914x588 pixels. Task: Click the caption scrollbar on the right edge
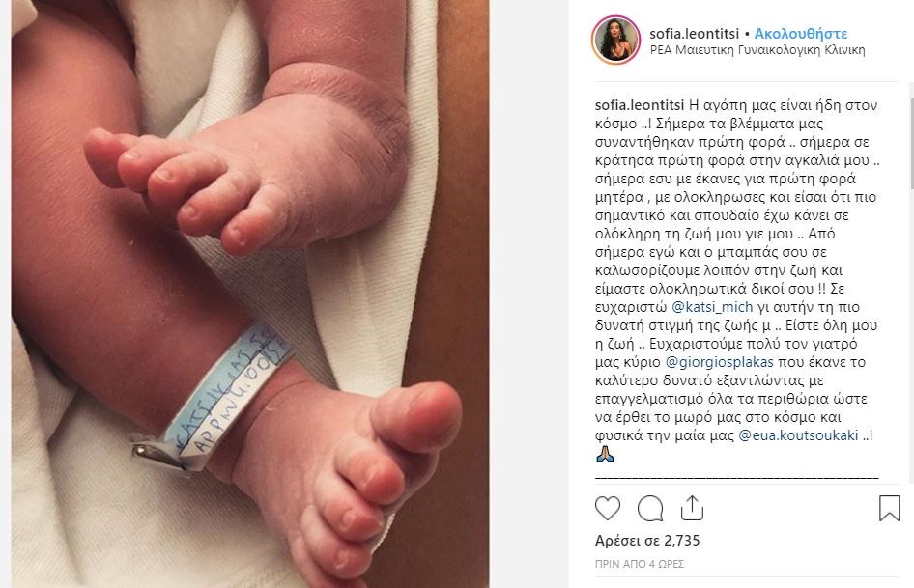[x=910, y=135]
